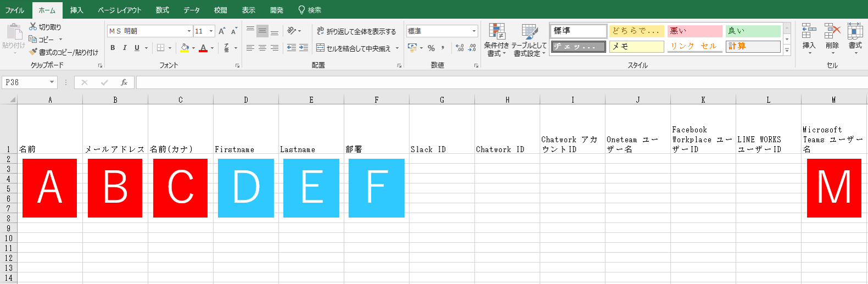Open the fill color dropdown arrow
This screenshot has height=284, width=868.
click(x=193, y=48)
